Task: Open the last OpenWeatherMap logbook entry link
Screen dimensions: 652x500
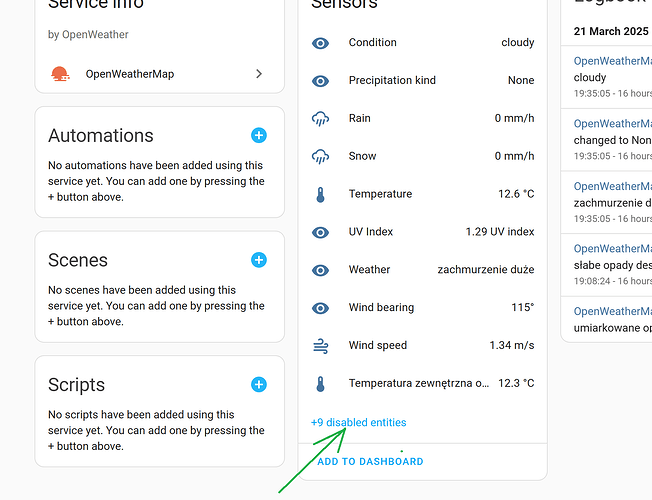Action: click(x=612, y=311)
